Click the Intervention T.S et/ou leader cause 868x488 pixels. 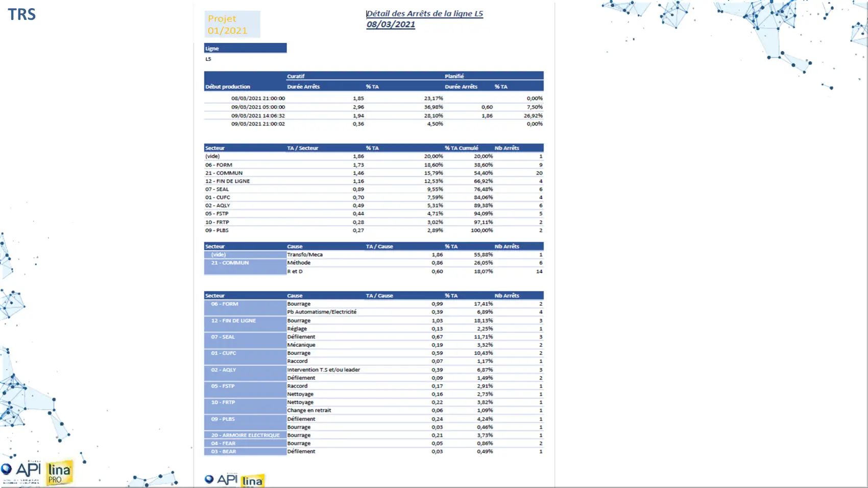point(323,370)
